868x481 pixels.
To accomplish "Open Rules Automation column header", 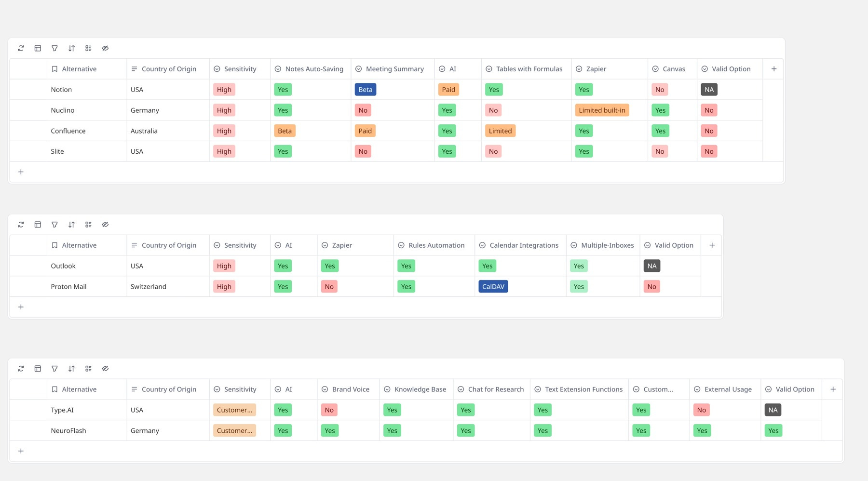I will [434, 245].
